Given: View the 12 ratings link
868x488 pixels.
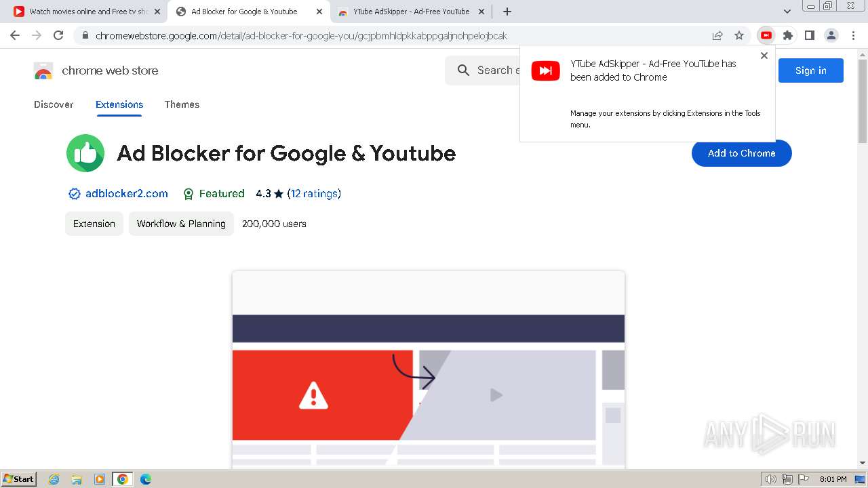Looking at the screenshot, I should [x=314, y=194].
